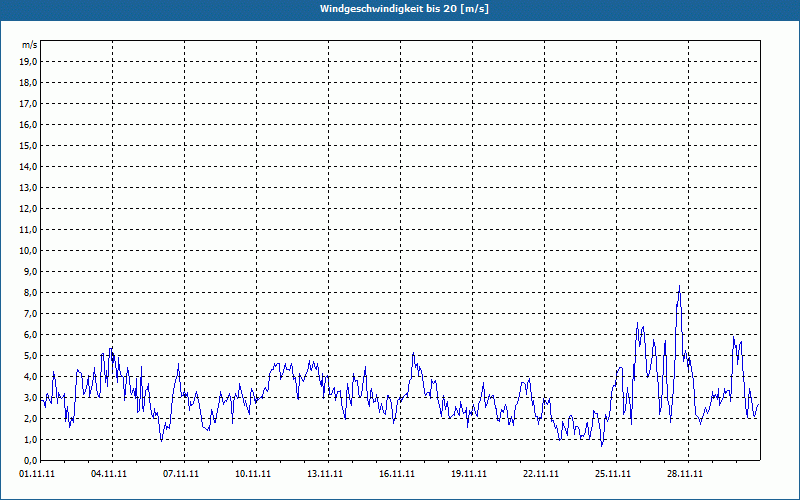Image resolution: width=800 pixels, height=500 pixels.
Task: Click the 'm/s' unit label
Action: 30,45
